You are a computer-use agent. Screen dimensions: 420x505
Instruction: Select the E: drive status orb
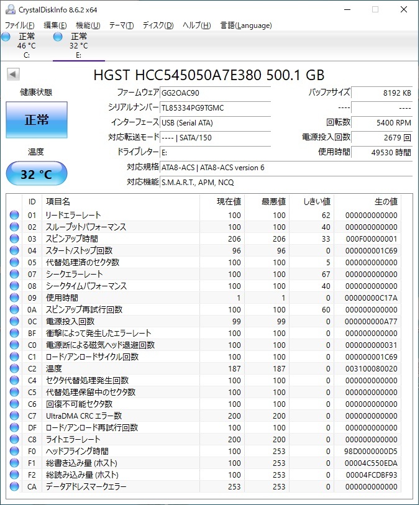click(58, 37)
